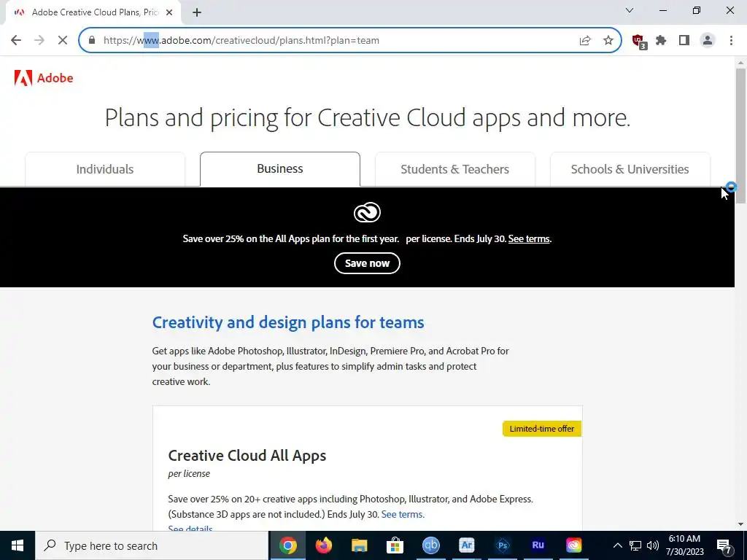Image resolution: width=747 pixels, height=560 pixels.
Task: Open the Windows Start menu
Action: (18, 545)
